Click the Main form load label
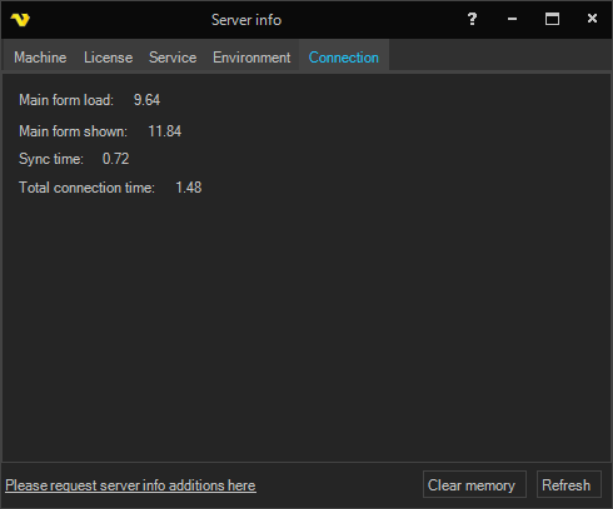Viewport: 613px width, 509px height. click(66, 100)
